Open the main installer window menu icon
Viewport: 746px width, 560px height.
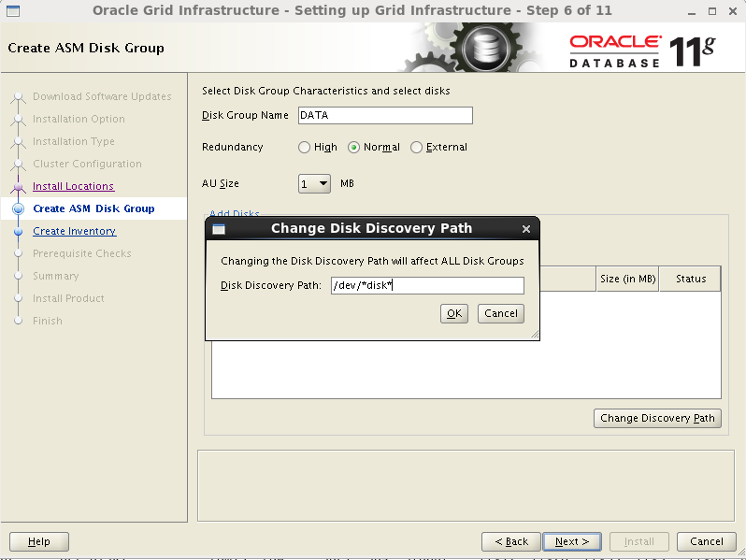click(x=13, y=10)
